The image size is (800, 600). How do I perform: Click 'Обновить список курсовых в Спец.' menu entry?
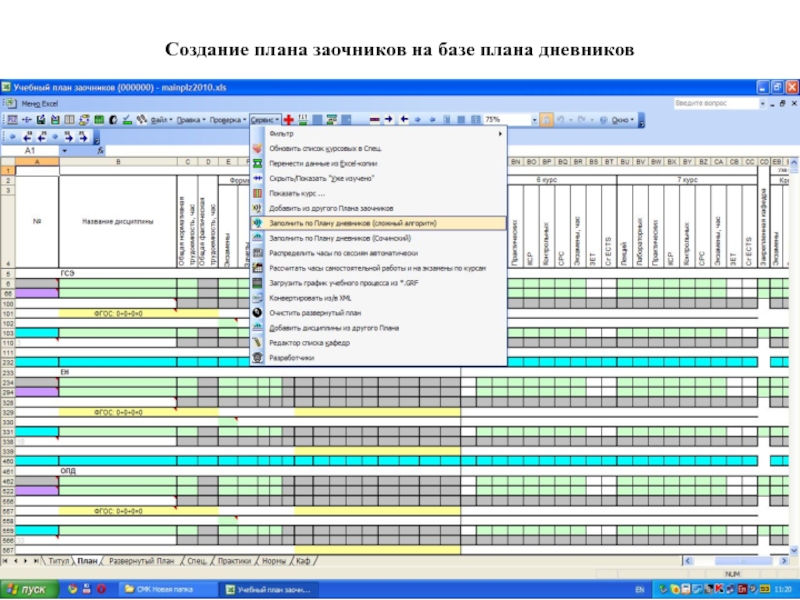(325, 147)
